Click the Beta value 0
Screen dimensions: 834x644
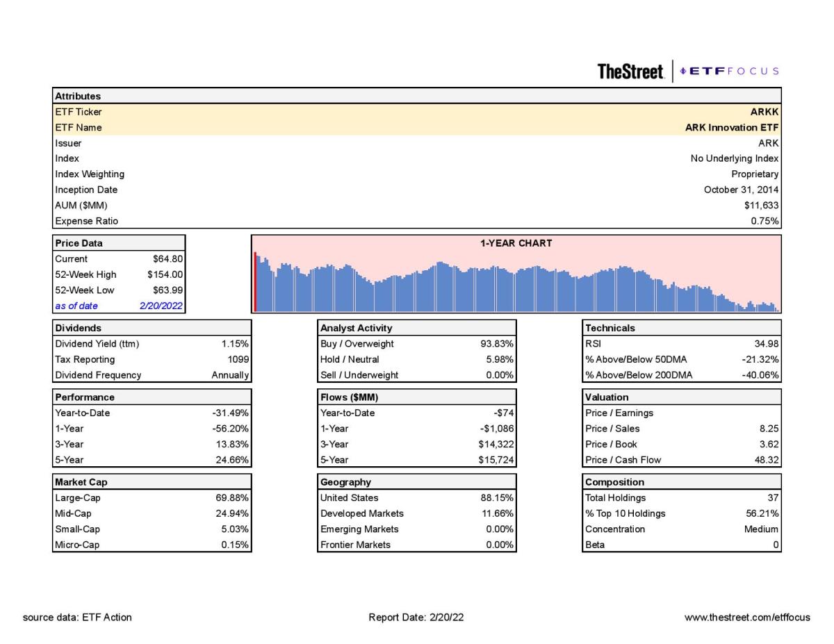coord(776,545)
